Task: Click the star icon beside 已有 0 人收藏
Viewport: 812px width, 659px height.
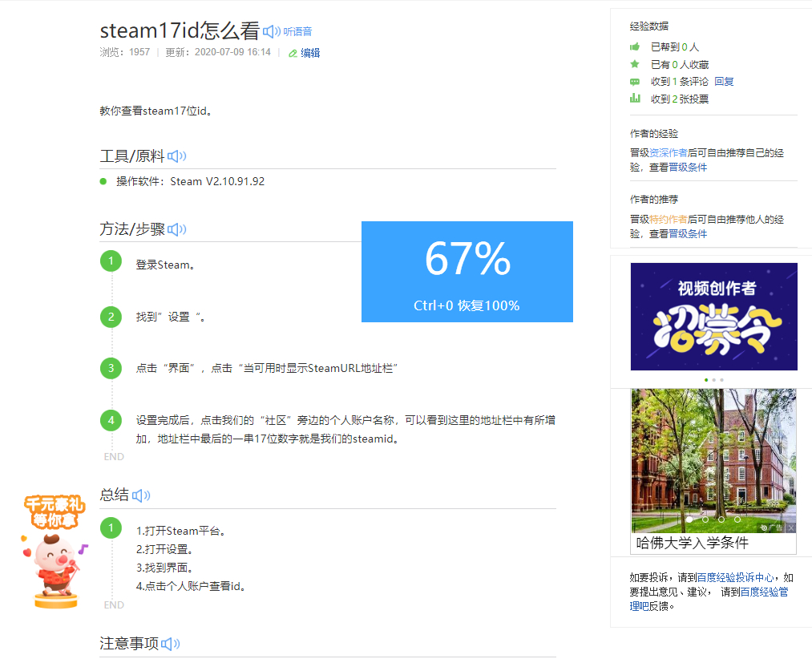Action: click(x=635, y=64)
